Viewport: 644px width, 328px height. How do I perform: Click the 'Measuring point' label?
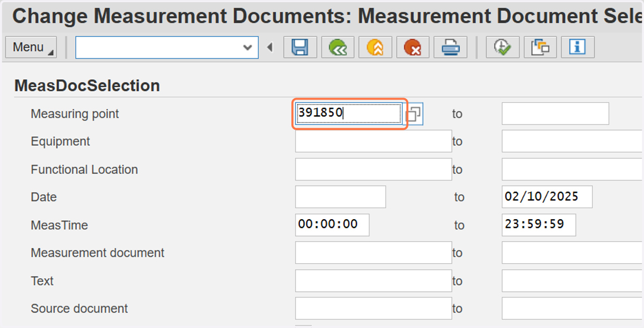point(75,114)
